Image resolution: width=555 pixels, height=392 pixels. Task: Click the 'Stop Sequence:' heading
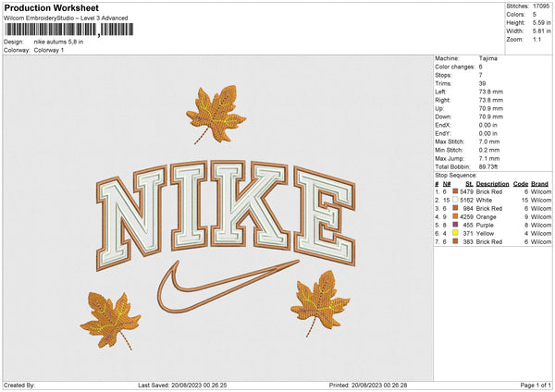pyautogui.click(x=456, y=176)
